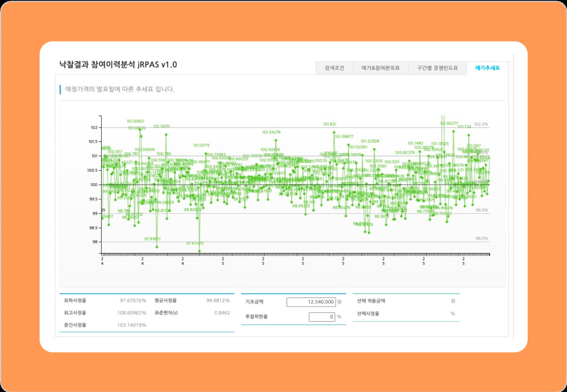Click the 99.9812% average value
The width and height of the screenshot is (567, 392).
click(x=218, y=300)
